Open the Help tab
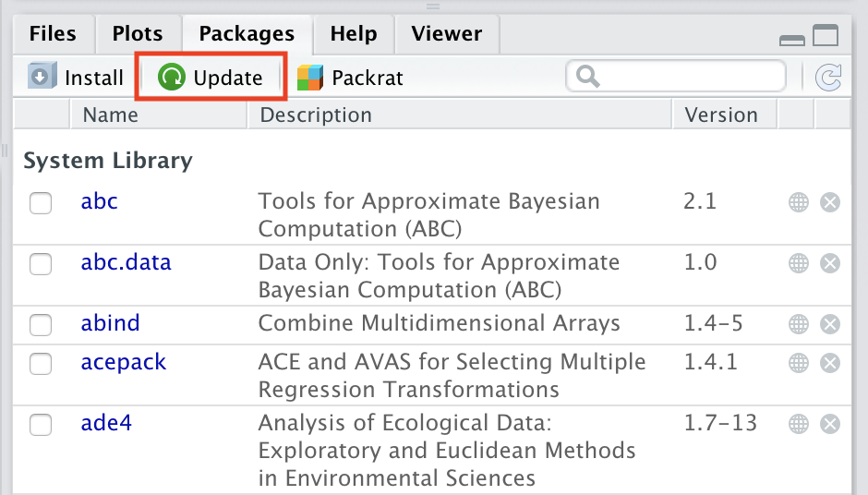 coord(354,34)
